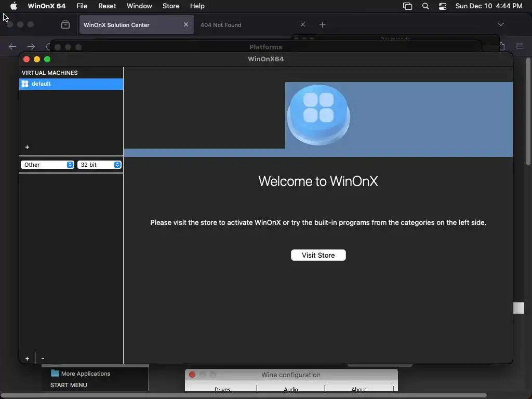The height and width of the screenshot is (399, 532).
Task: Open the browser hamburger menu
Action: pos(520,46)
